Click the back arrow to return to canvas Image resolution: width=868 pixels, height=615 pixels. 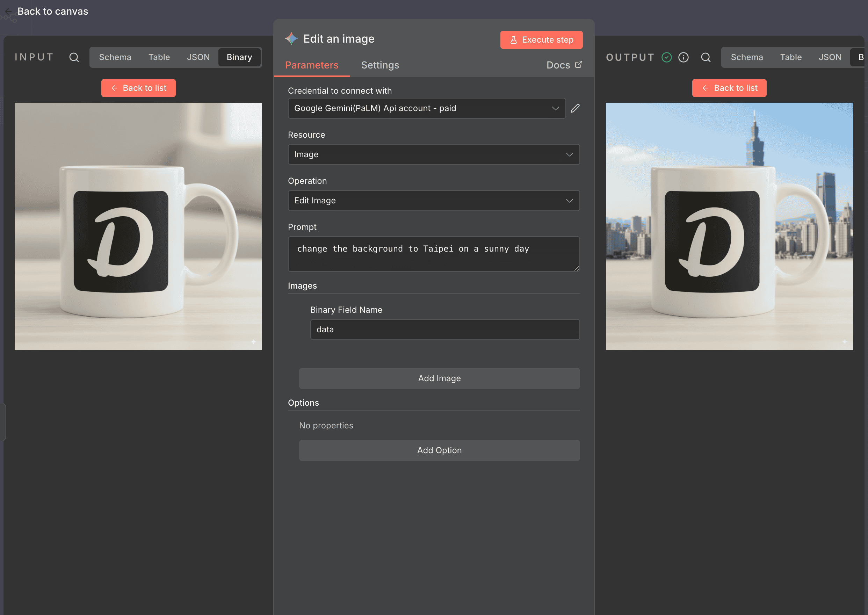9,12
